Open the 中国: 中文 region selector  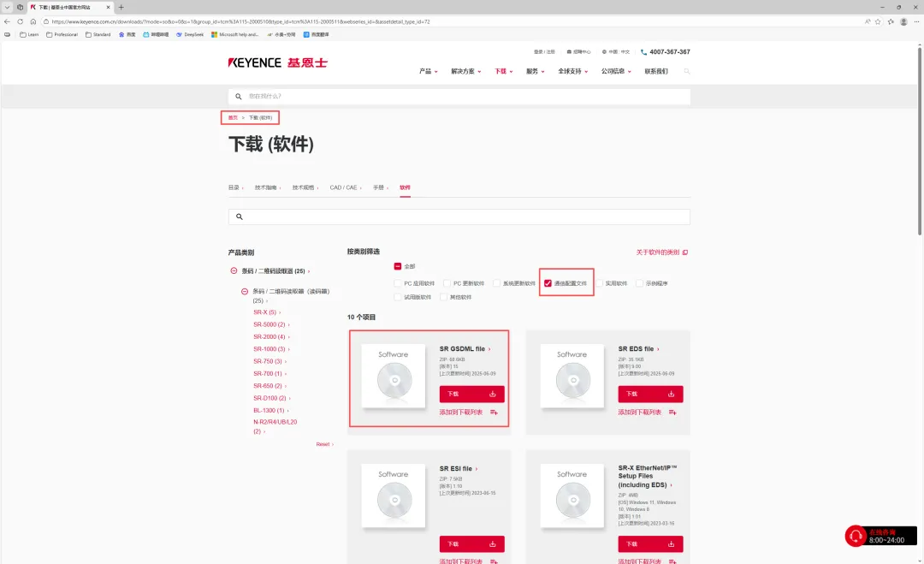(x=616, y=52)
